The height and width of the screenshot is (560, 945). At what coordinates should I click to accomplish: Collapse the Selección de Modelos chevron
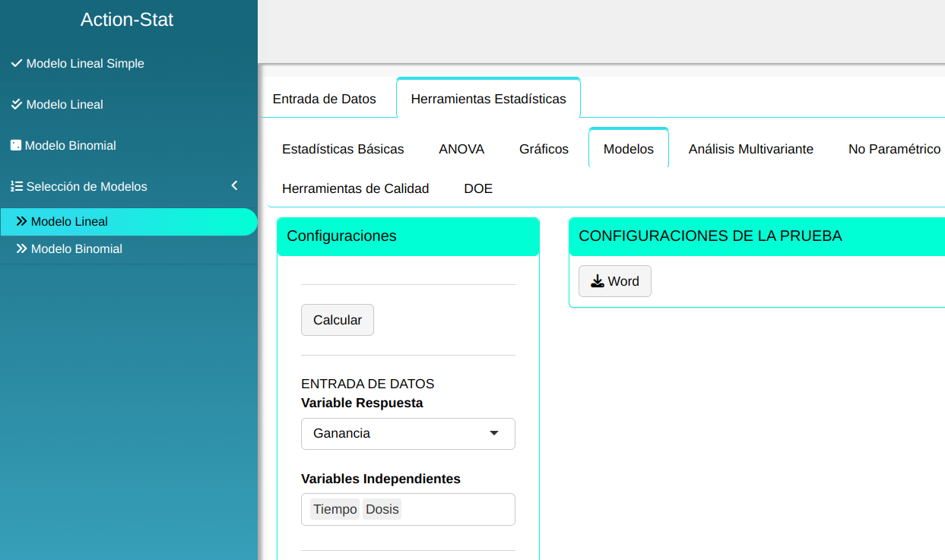coord(234,186)
